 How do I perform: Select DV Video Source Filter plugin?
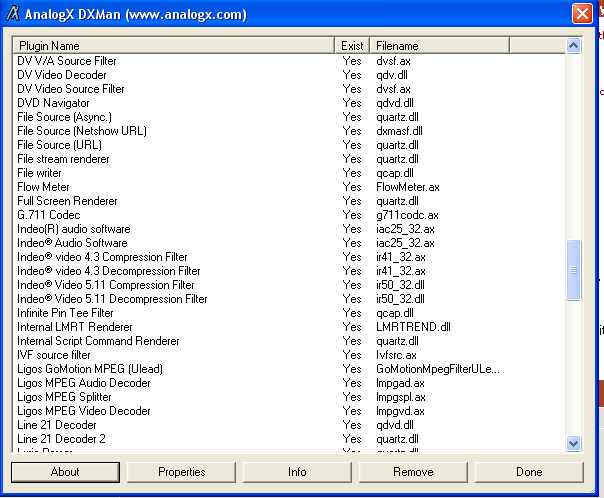pyautogui.click(x=289, y=89)
